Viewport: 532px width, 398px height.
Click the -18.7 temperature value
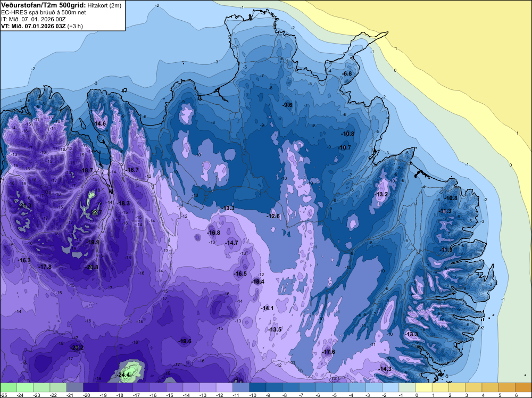86,170
